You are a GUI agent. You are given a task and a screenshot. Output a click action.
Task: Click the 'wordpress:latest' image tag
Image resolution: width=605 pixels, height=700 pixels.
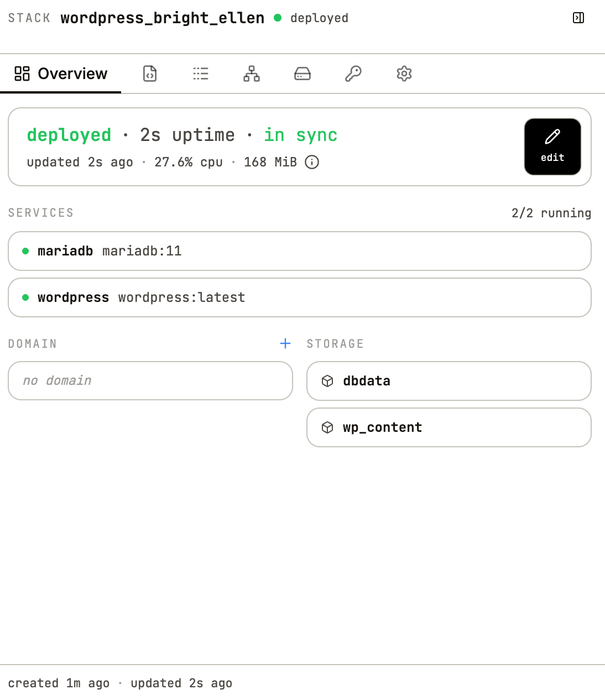[181, 297]
